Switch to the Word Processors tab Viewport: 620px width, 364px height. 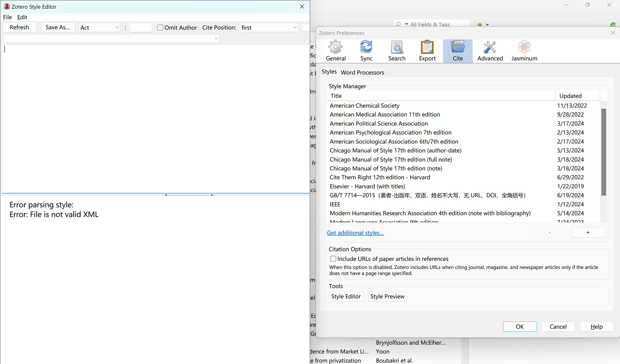click(x=362, y=72)
